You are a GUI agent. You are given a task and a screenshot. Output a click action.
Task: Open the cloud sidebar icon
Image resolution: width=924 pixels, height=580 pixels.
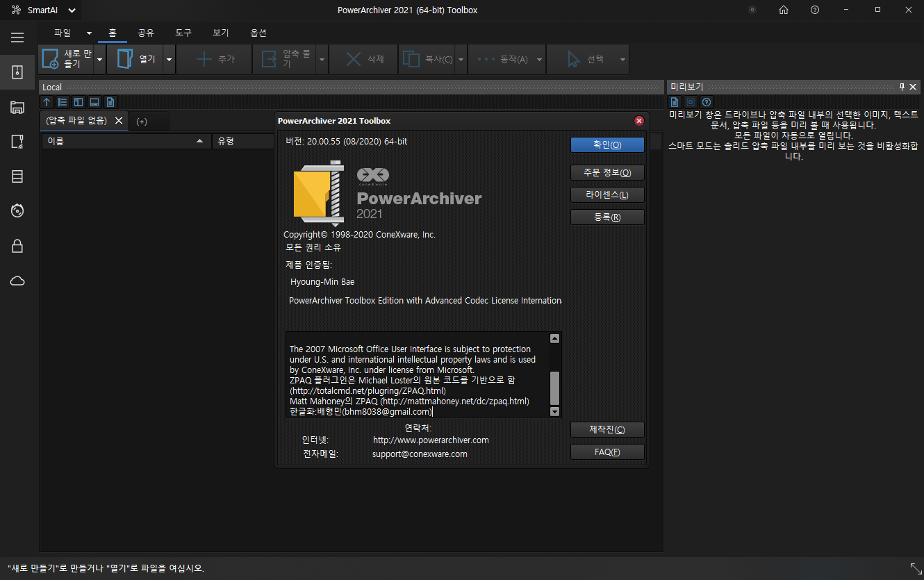click(x=17, y=281)
